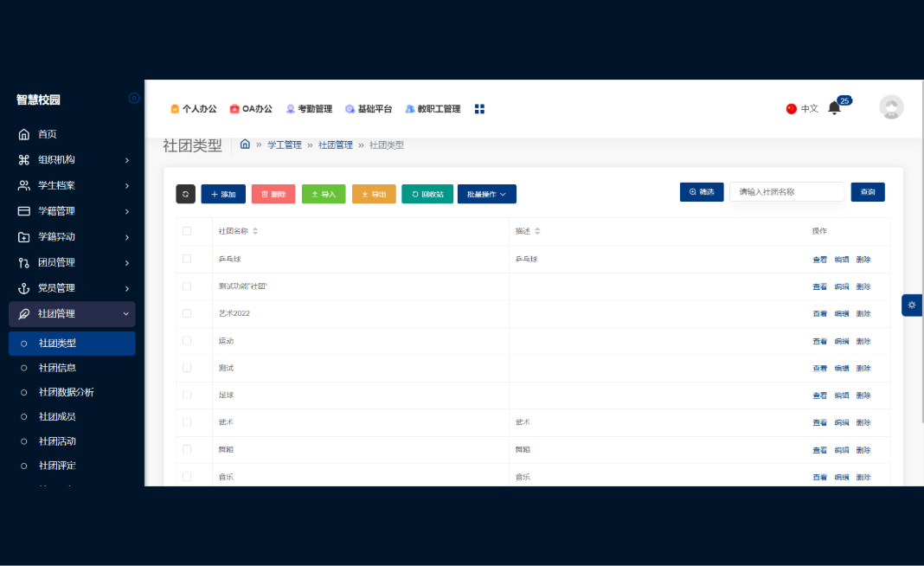The height and width of the screenshot is (566, 924).
Task: Check the 艺术2022 row checkbox
Action: 187,313
